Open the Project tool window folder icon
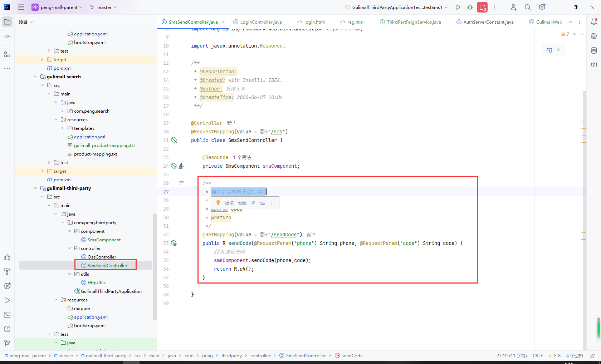This screenshot has height=364, width=601. tap(7, 22)
